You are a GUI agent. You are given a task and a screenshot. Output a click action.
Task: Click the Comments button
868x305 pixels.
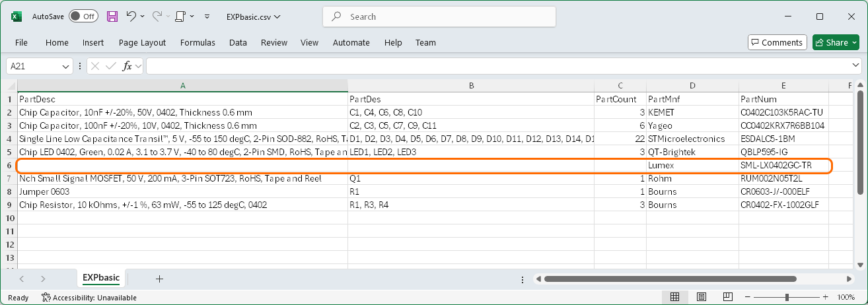(778, 42)
